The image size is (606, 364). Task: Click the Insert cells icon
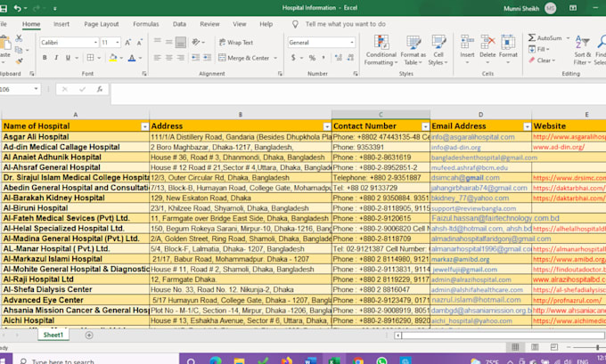point(467,42)
